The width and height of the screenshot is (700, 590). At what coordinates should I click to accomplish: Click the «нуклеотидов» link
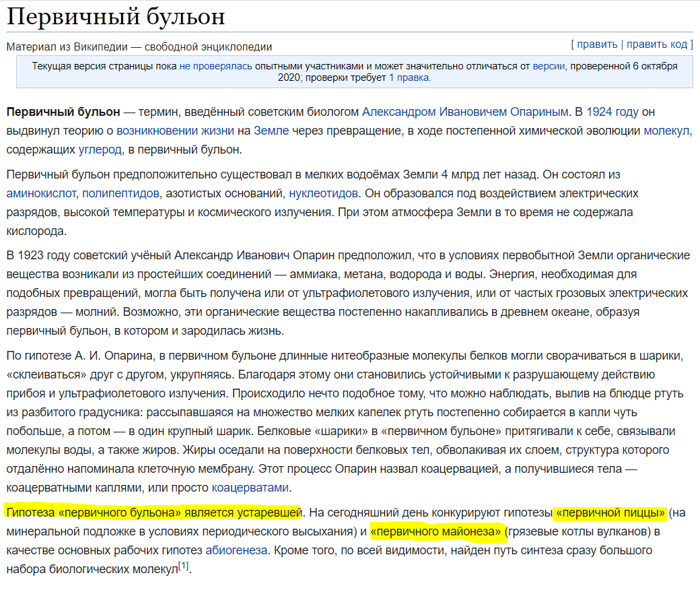[323, 193]
